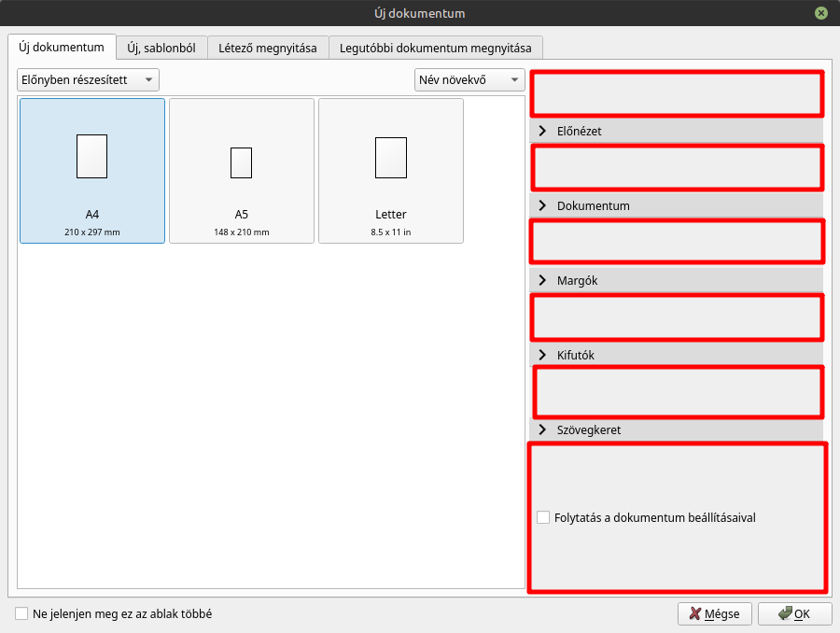Select the 'Új dokumentum' tab
The image size is (840, 633).
click(62, 47)
